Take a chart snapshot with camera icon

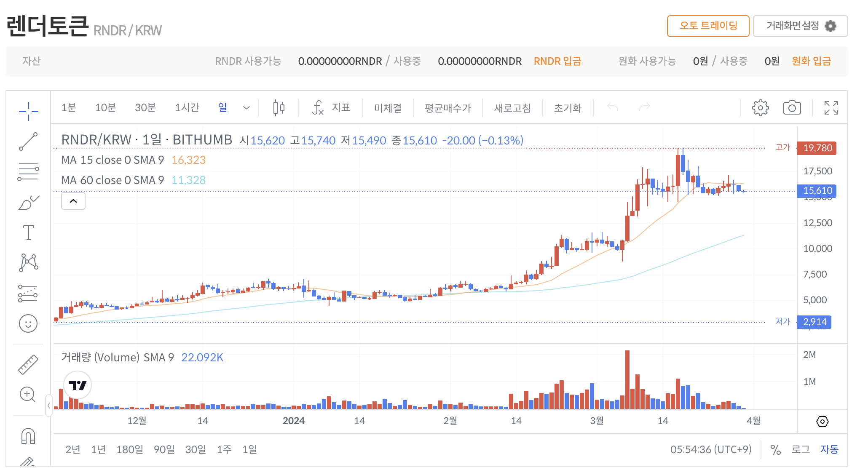tap(792, 108)
